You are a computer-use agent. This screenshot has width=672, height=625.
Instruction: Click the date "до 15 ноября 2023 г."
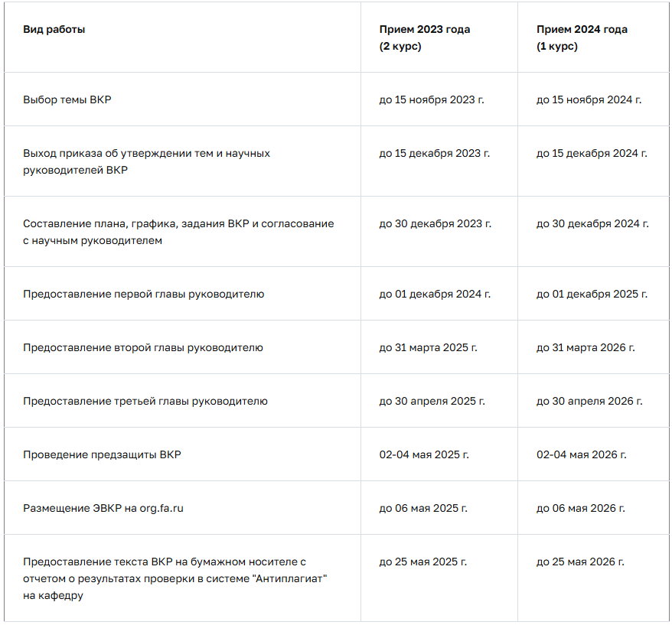pos(432,99)
